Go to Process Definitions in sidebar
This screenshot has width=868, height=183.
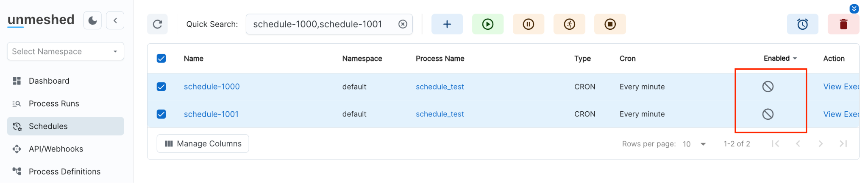point(64,172)
